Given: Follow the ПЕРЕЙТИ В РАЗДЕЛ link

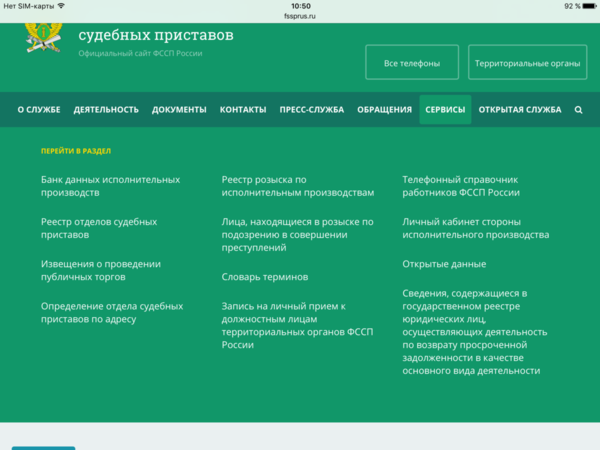Looking at the screenshot, I should 76,151.
